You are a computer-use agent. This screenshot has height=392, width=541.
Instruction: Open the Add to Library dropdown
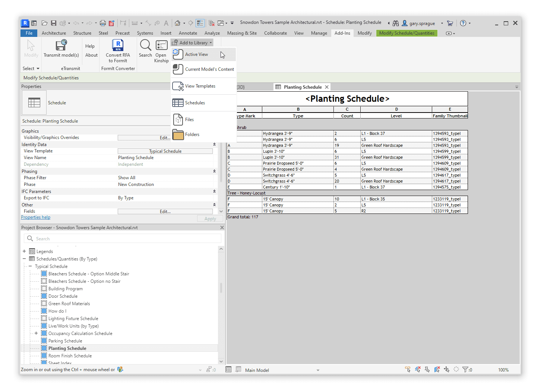[192, 42]
